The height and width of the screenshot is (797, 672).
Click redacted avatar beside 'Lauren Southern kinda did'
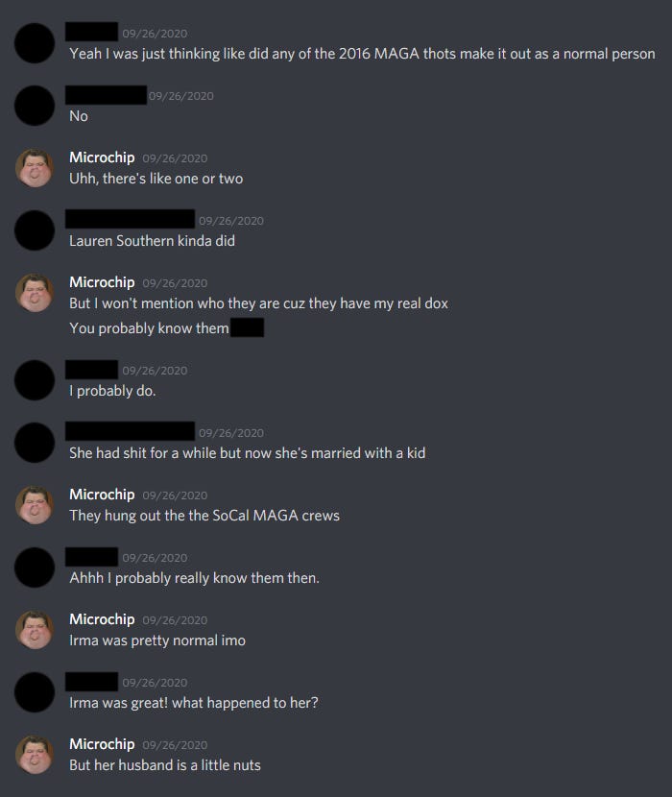35,230
